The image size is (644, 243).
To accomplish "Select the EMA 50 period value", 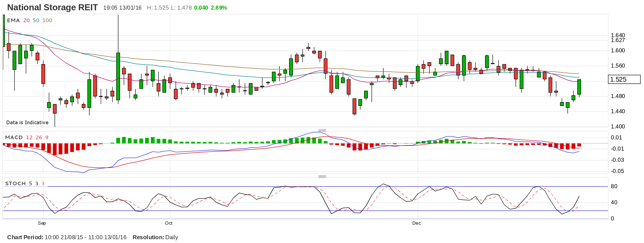I will [x=36, y=21].
